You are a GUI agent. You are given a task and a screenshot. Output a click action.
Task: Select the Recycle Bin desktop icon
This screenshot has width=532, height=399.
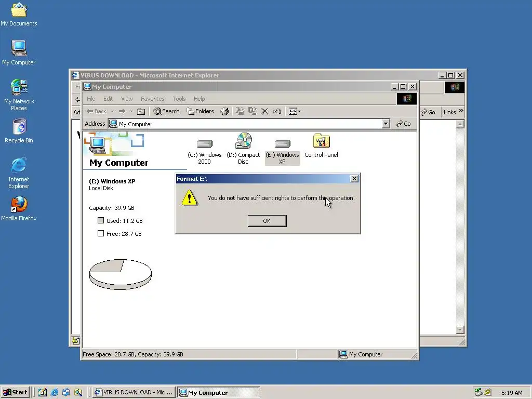point(19,131)
